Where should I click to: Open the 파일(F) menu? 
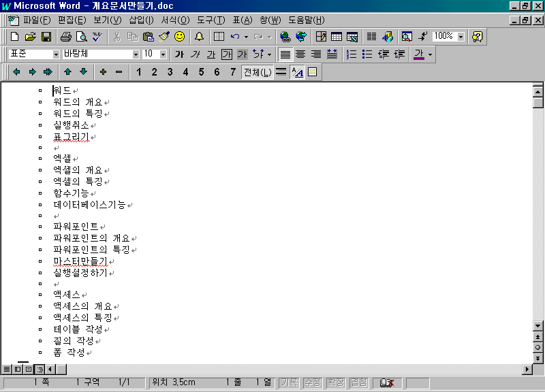pyautogui.click(x=37, y=20)
